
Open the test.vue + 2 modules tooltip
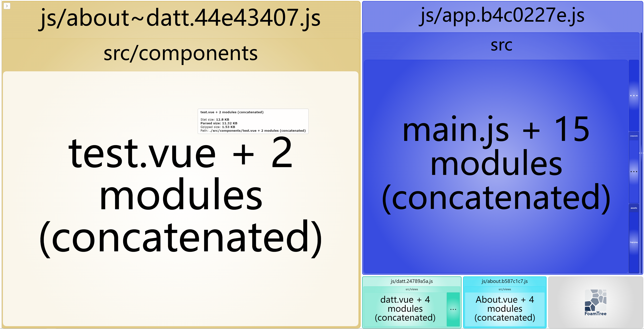tap(248, 120)
